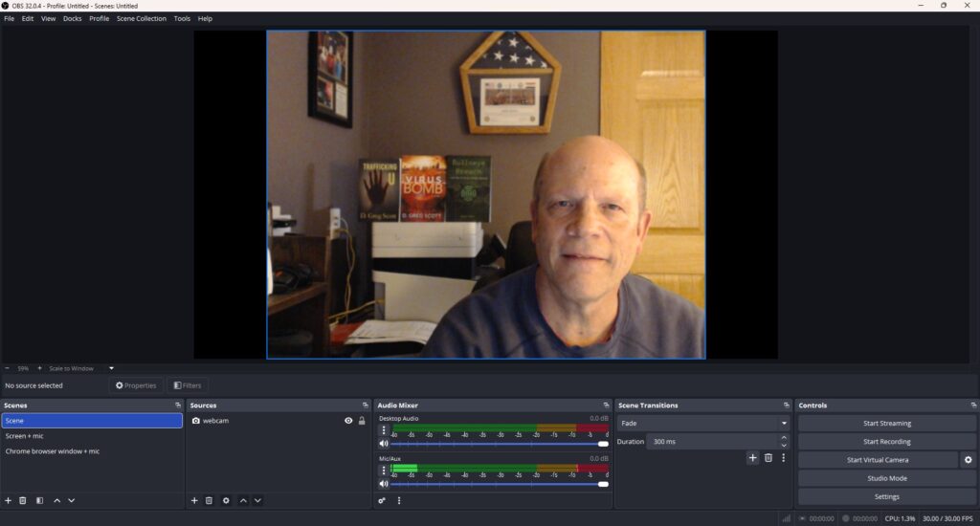Click Start Streaming
The image size is (980, 526).
tap(887, 423)
